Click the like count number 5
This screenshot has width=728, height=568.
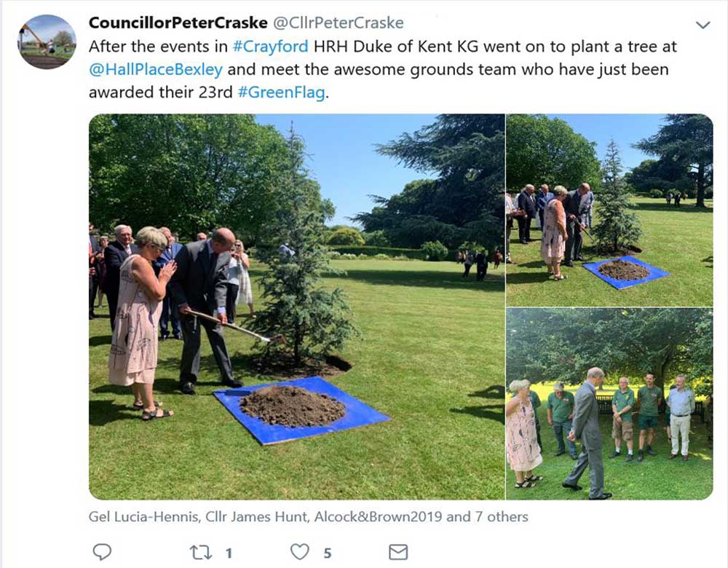click(x=328, y=553)
